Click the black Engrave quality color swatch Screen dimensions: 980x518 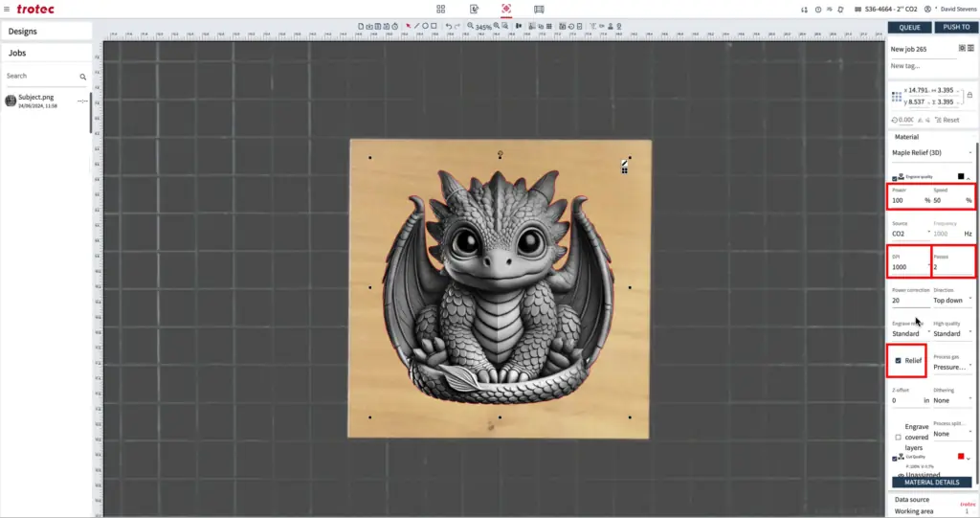click(961, 176)
